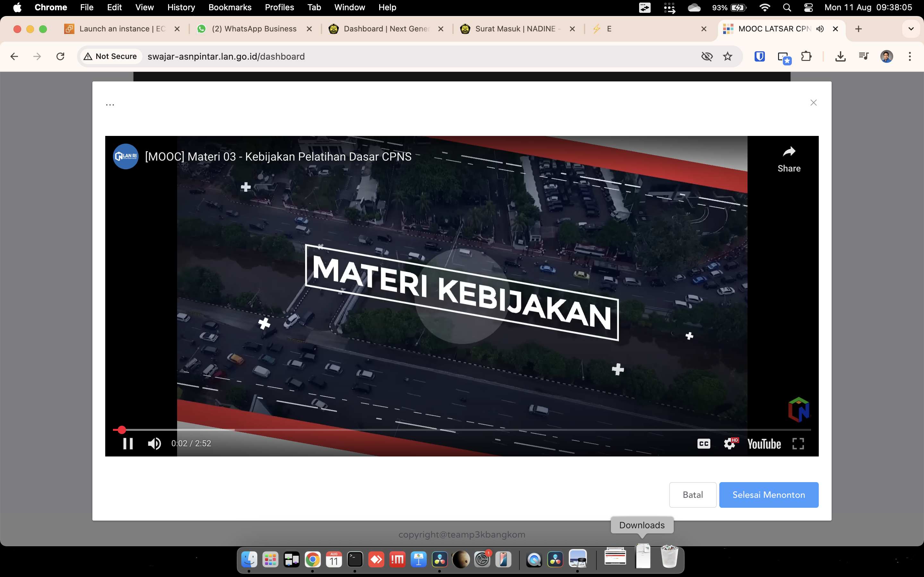Open Chrome three-dot menu
924x577 pixels.
pos(910,56)
